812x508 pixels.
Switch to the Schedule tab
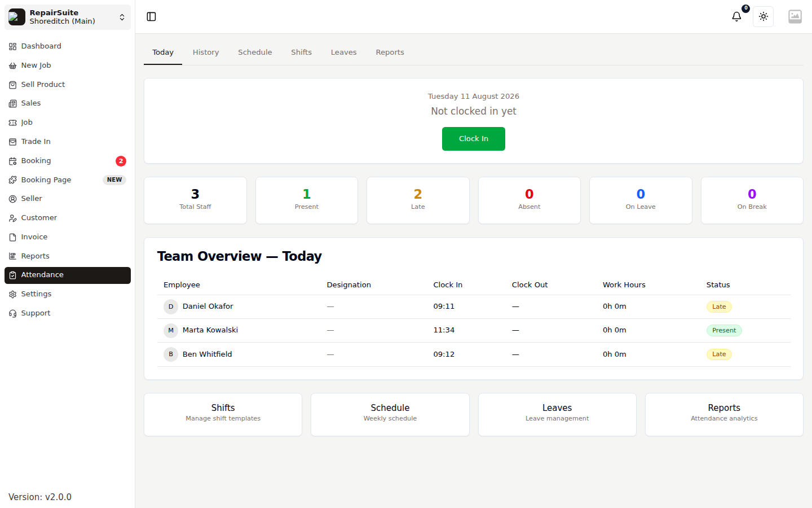[255, 52]
